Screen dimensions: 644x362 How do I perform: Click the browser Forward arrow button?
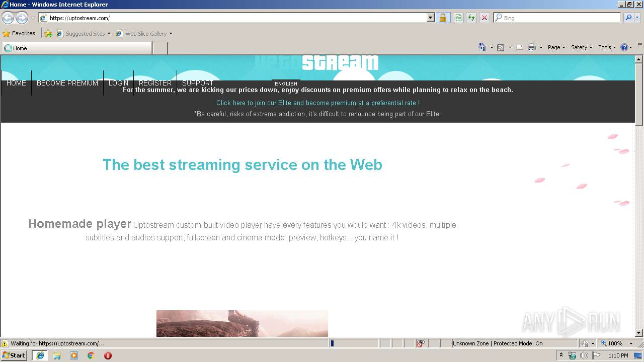coord(22,18)
